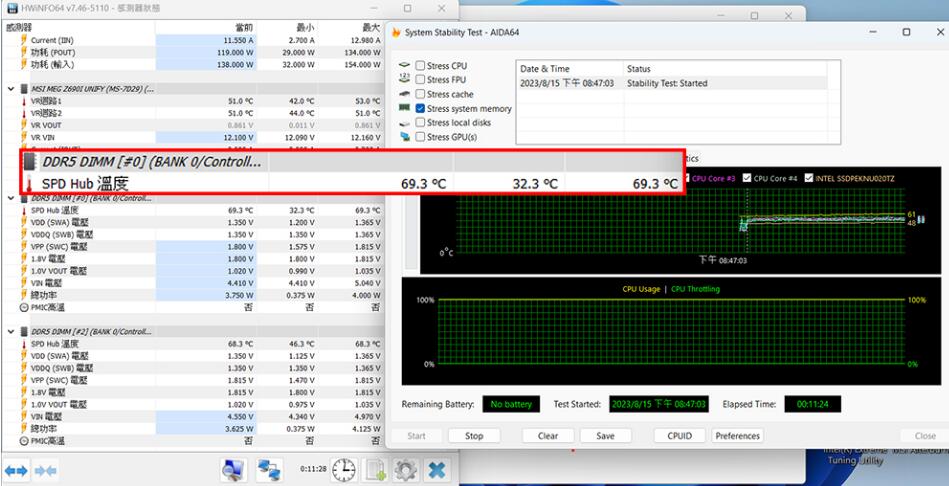Toggle the CPU Core #4 graph checkbox
The image size is (949, 486).
coord(747,178)
